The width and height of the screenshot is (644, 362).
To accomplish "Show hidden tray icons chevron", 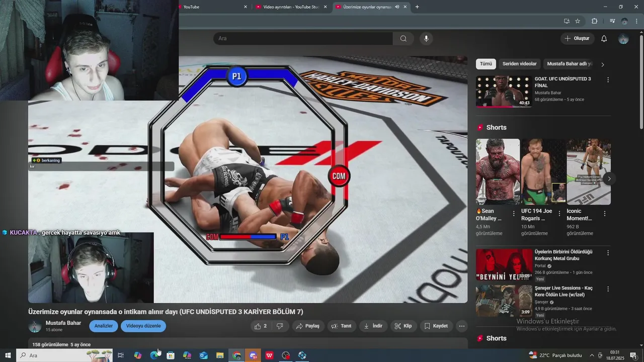I will click(592, 355).
